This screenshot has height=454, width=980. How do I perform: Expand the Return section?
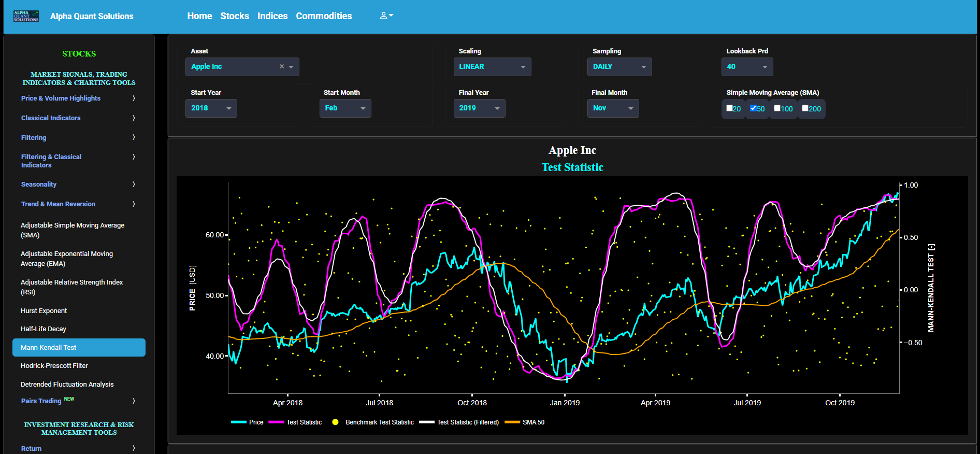click(x=78, y=449)
